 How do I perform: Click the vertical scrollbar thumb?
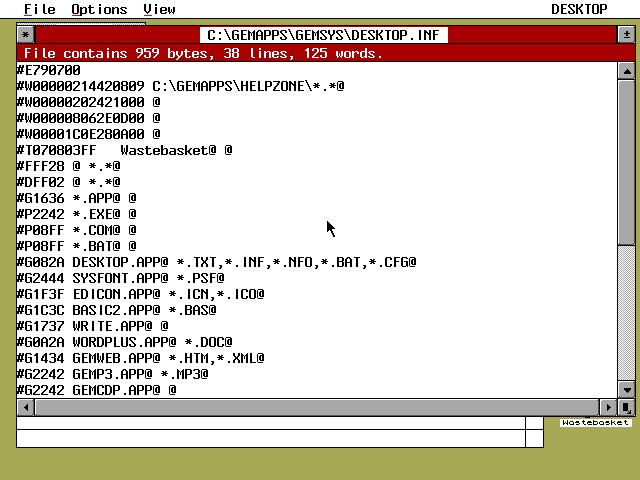point(627,162)
